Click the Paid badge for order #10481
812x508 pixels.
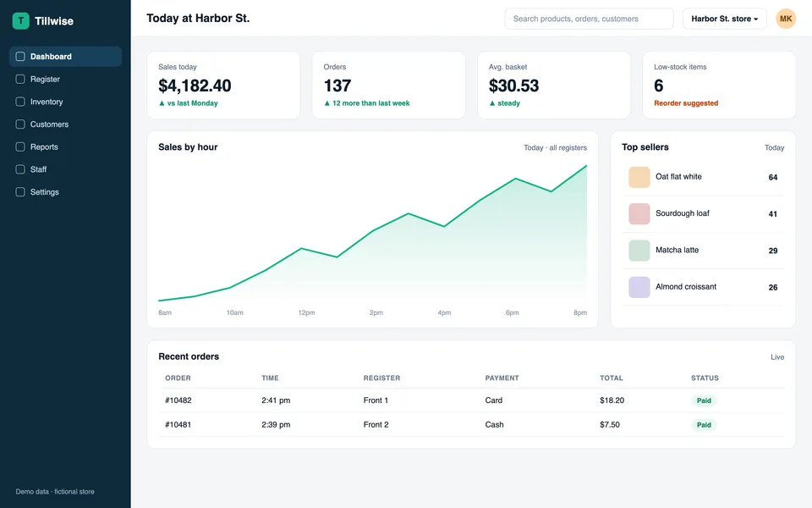[704, 424]
